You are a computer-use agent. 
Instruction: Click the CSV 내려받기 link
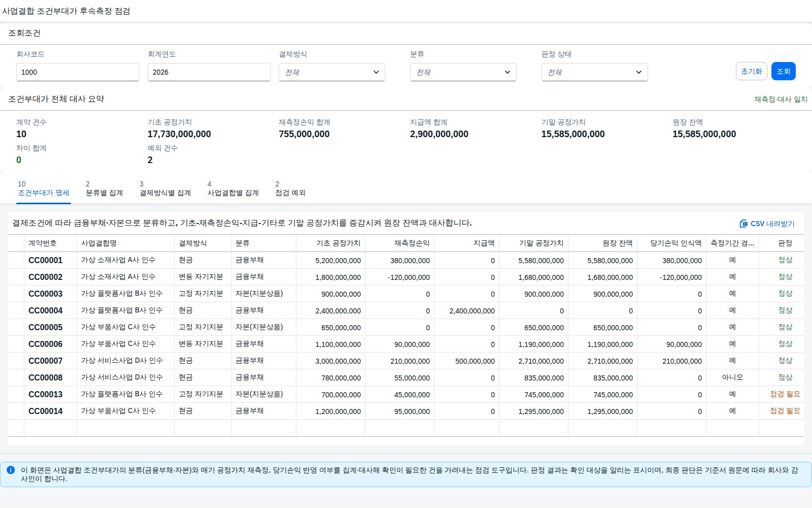pos(767,224)
